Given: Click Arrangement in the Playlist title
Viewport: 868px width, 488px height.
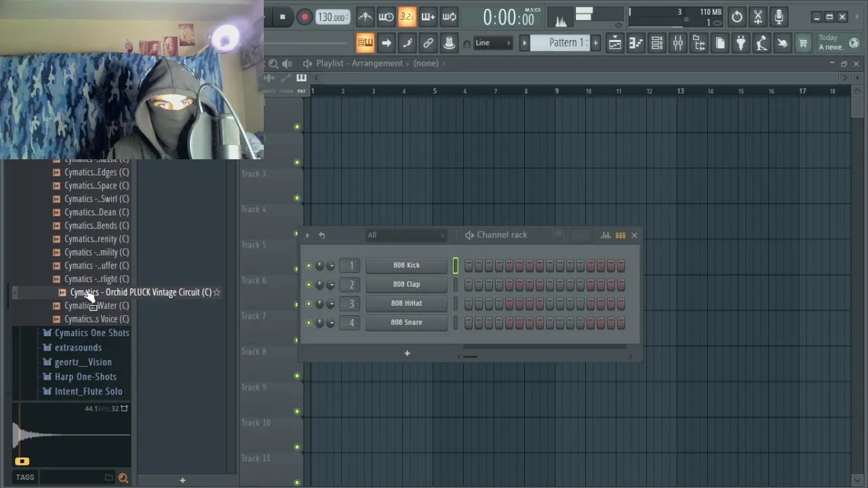Looking at the screenshot, I should pyautogui.click(x=378, y=63).
